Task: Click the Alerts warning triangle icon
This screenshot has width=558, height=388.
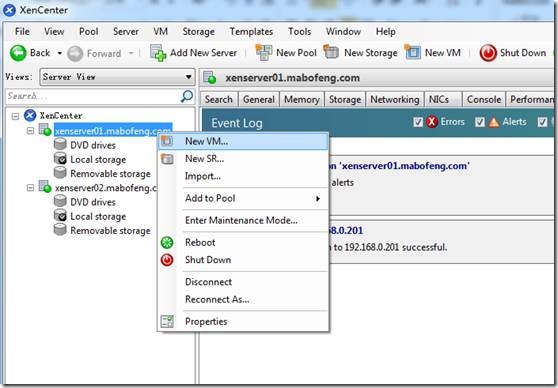Action: 494,122
